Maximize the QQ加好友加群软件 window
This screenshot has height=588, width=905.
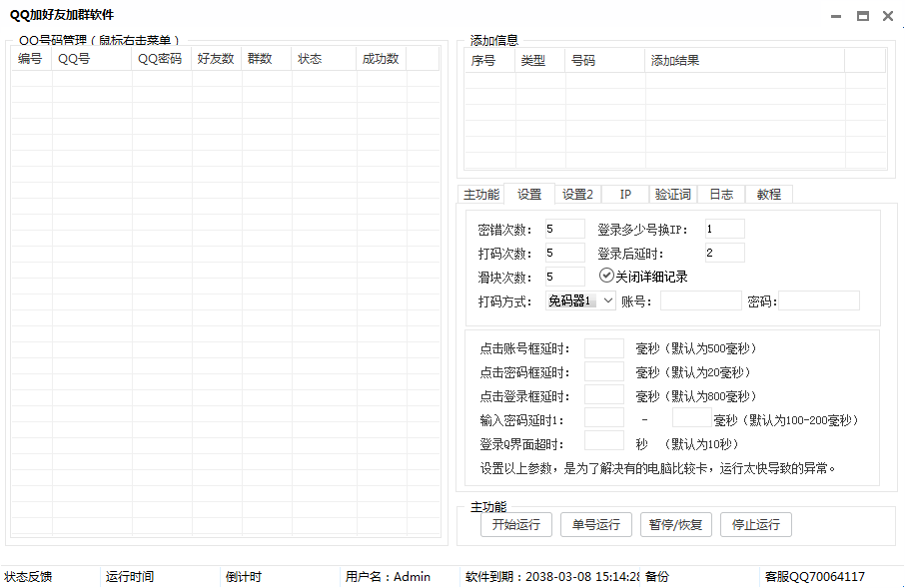(863, 16)
